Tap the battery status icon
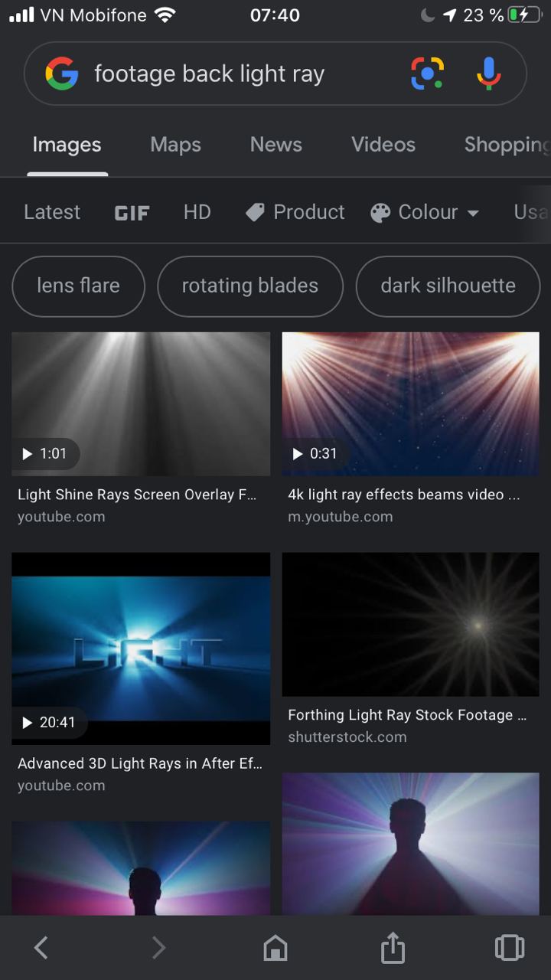Image resolution: width=551 pixels, height=980 pixels. pyautogui.click(x=524, y=15)
